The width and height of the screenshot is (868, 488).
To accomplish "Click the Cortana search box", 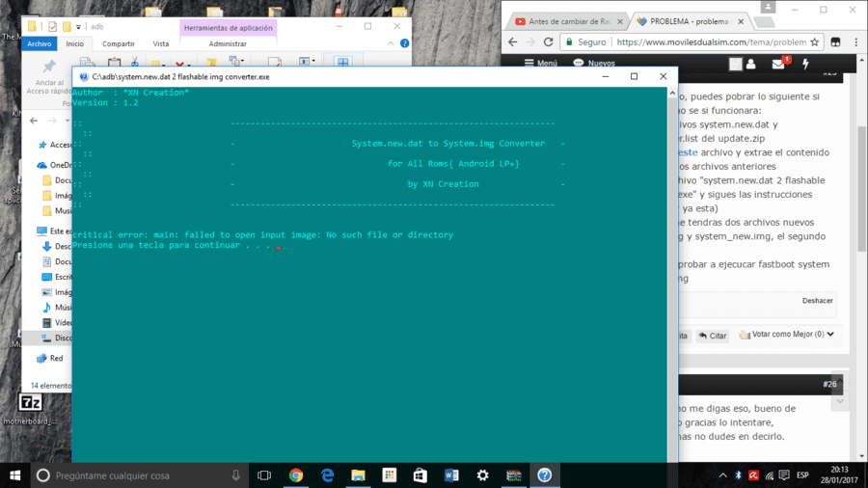I will pyautogui.click(x=138, y=475).
